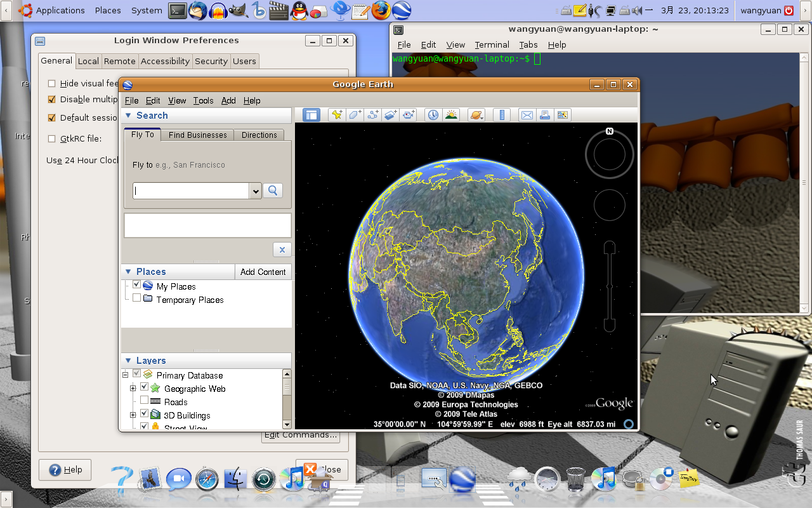Click the search magnifier button beside Fly to
Viewport: 812px width, 508px height.
[273, 190]
